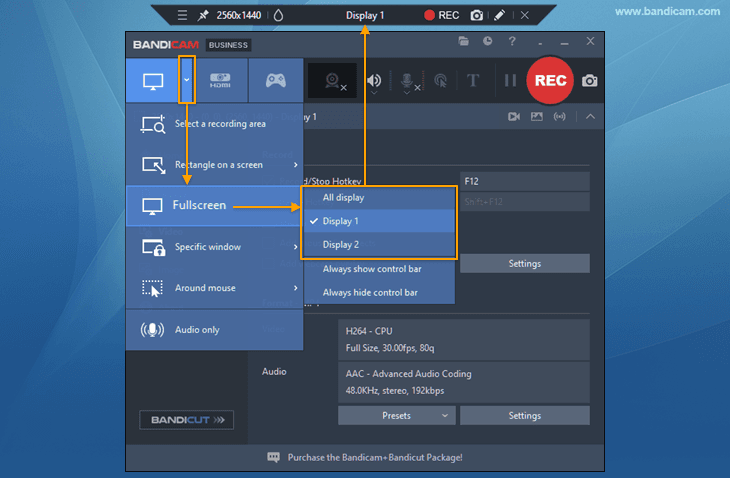Click AAC - Advanced Audio Coding text
The image size is (730, 478).
pos(408,374)
